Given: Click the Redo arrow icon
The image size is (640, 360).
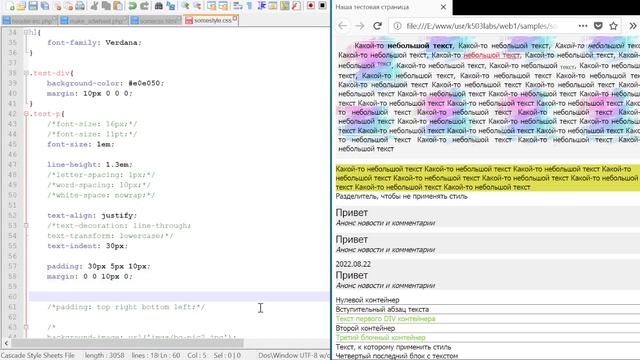Looking at the screenshot, I should coord(144,6).
